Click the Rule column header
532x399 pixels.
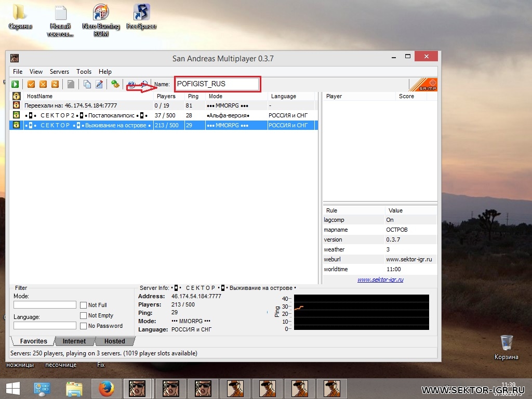click(354, 210)
